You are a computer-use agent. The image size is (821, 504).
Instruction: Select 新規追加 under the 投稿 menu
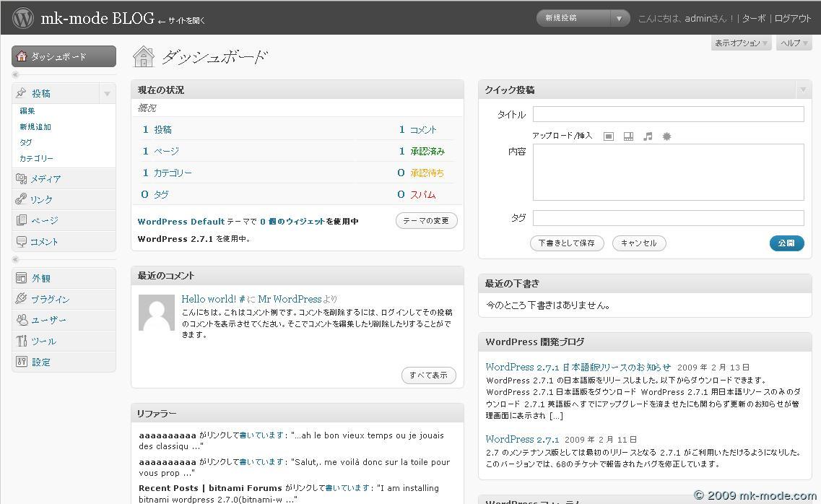(35, 127)
